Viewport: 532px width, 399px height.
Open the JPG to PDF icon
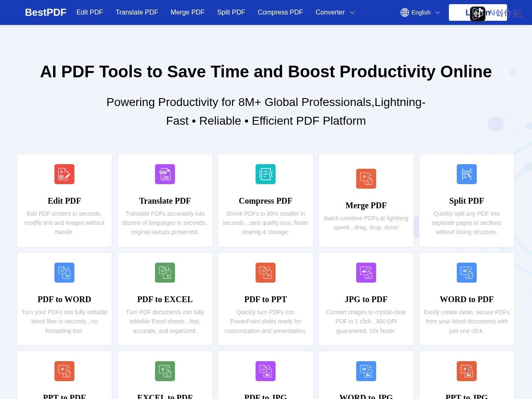pyautogui.click(x=366, y=273)
